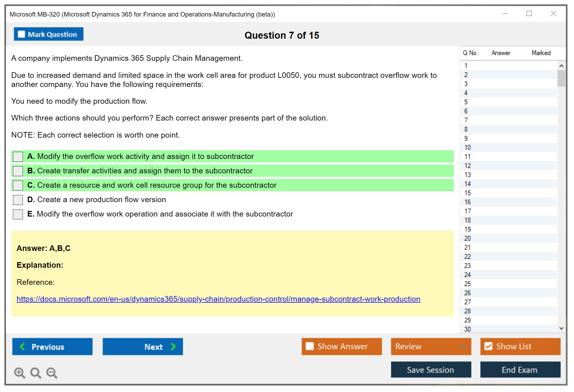This screenshot has height=392, width=574.
Task: Click the green right arrow on Next
Action: 173,346
